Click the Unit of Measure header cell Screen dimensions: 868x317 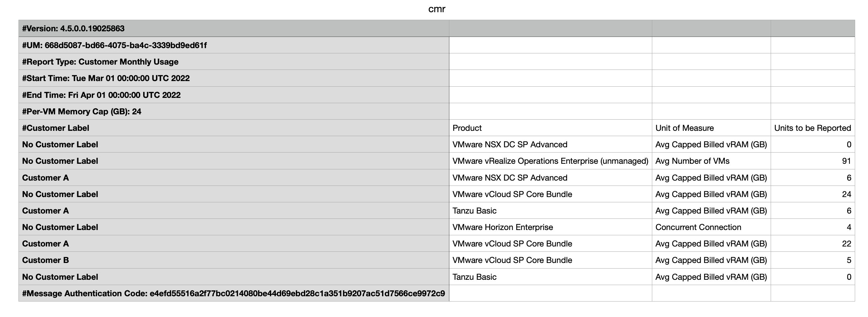[684, 128]
